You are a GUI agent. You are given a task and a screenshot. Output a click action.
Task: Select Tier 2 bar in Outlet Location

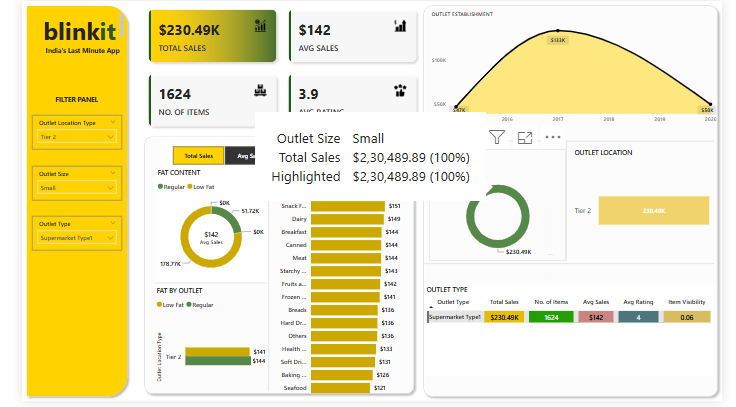click(x=653, y=211)
